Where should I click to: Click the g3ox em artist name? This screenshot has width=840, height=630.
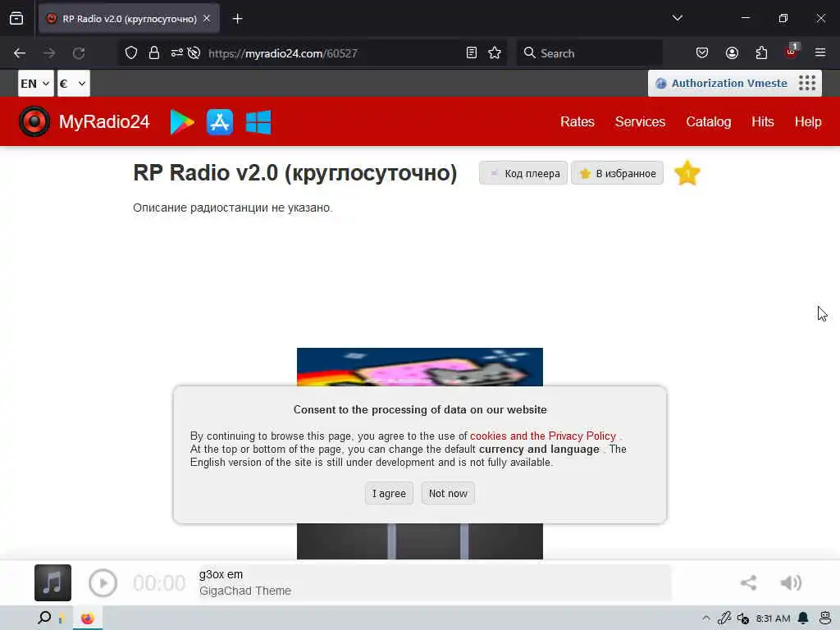point(221,574)
